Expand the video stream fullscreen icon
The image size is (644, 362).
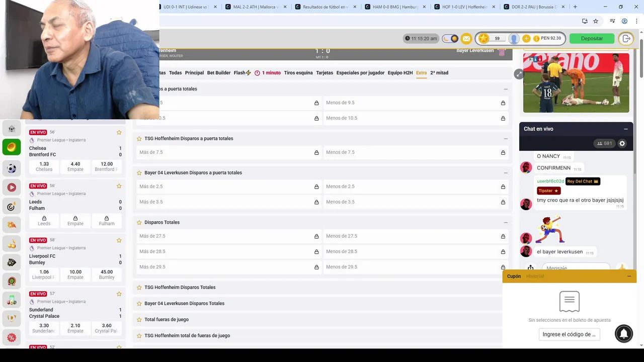(x=519, y=74)
